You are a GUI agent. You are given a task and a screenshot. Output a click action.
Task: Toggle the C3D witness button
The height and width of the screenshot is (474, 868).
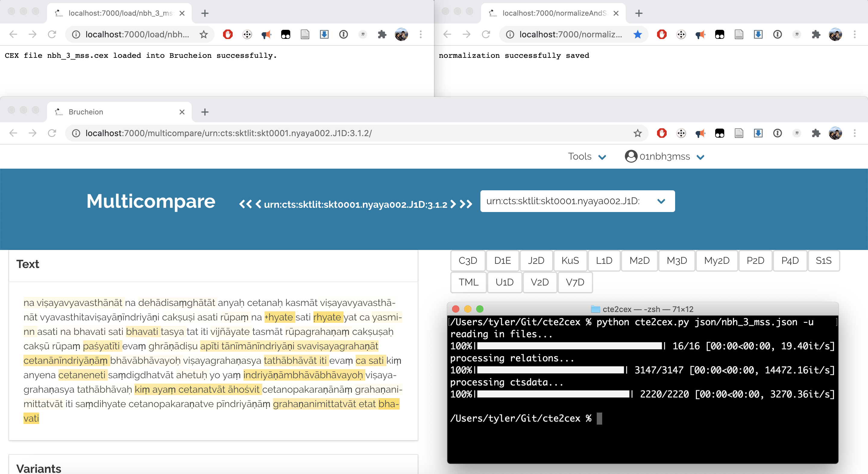click(x=468, y=260)
